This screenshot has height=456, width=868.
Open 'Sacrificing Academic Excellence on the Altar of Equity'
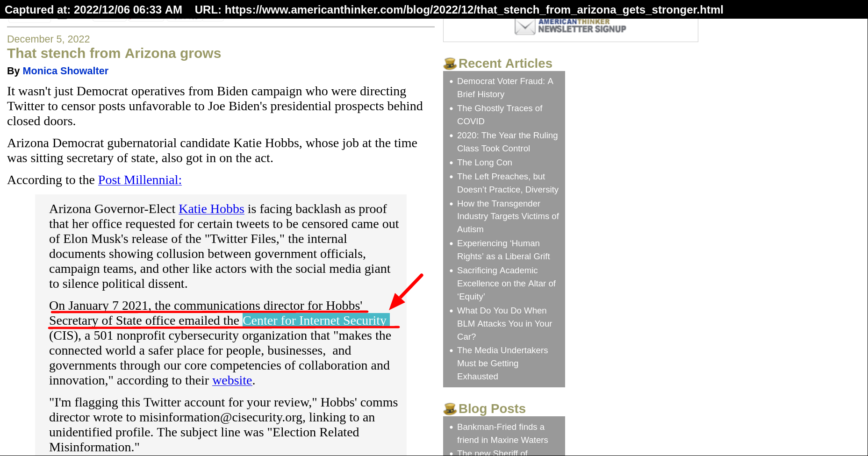coord(506,284)
